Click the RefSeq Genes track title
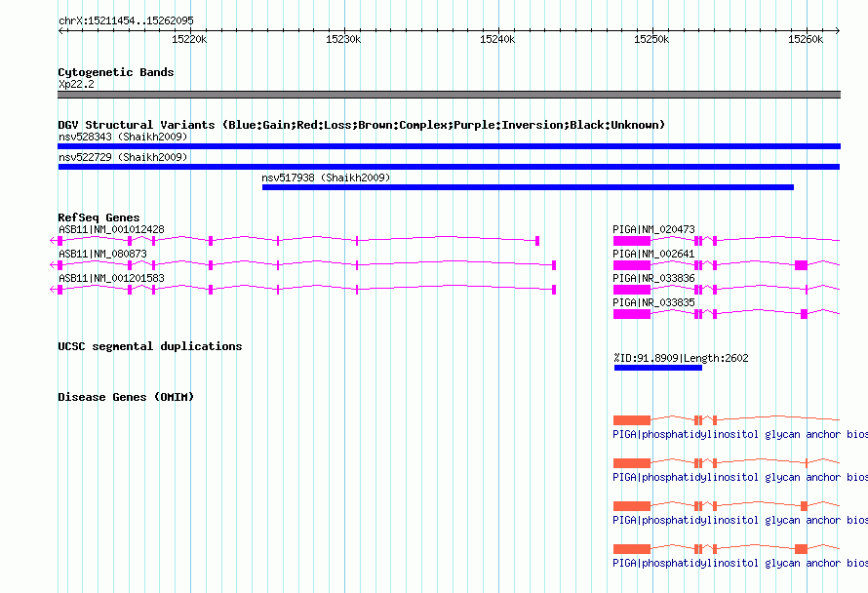Viewport: 868px width, 593px height. 99,217
